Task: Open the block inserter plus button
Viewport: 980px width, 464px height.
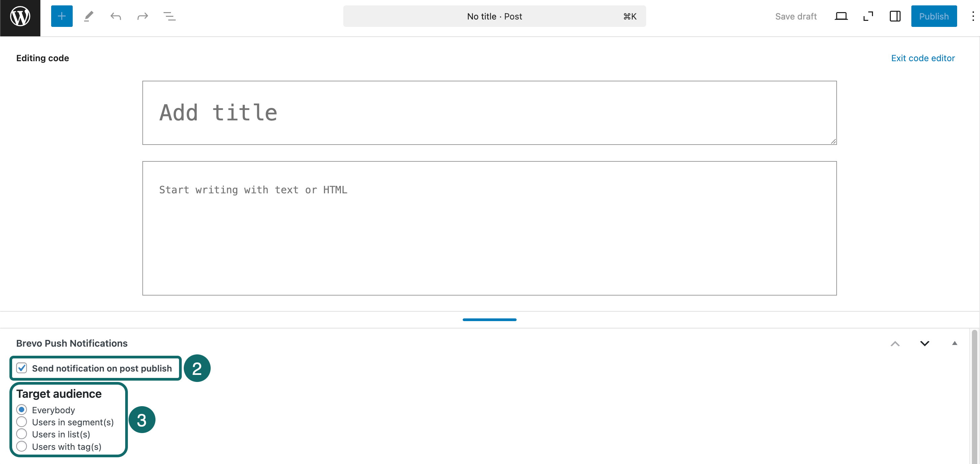Action: (62, 16)
